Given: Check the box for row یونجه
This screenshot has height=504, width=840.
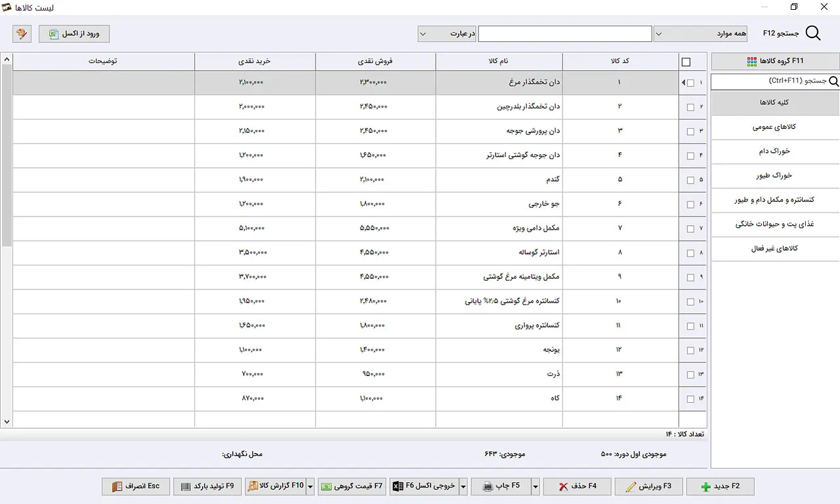Looking at the screenshot, I should pyautogui.click(x=690, y=350).
